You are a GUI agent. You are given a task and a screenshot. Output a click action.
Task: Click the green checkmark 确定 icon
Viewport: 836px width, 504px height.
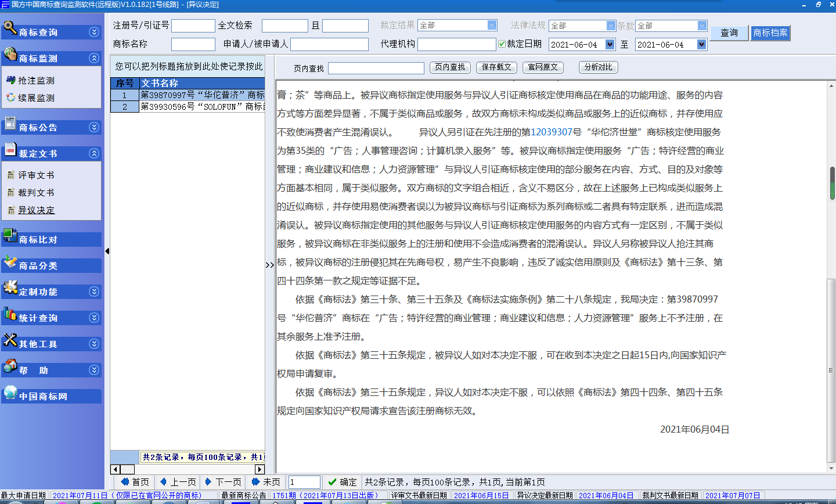click(x=332, y=482)
